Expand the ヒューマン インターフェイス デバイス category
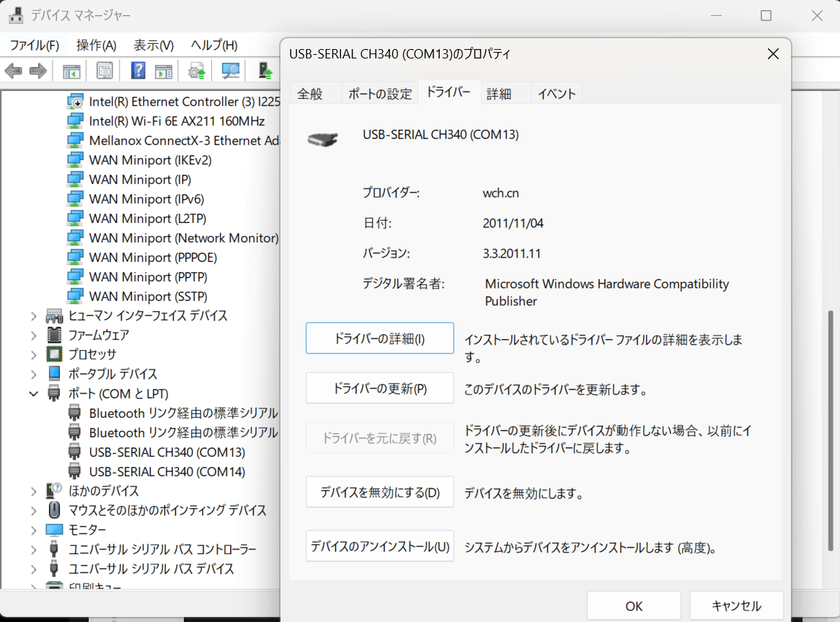The width and height of the screenshot is (840, 622). coord(33,316)
